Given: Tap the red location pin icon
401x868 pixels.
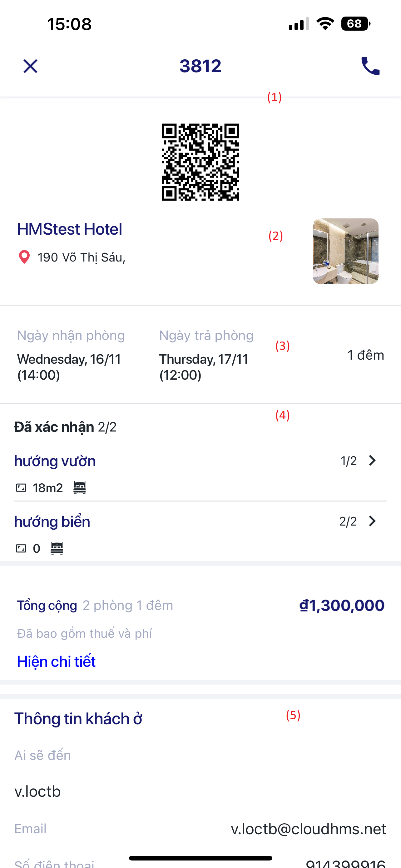Looking at the screenshot, I should [24, 257].
